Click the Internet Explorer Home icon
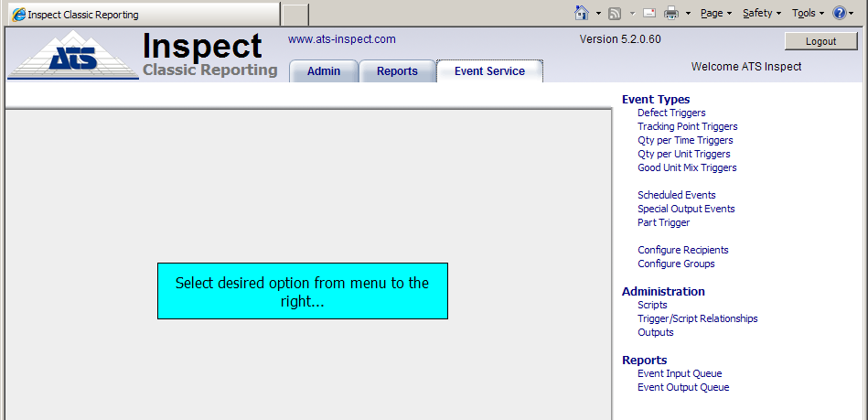The image size is (868, 420). coord(581,13)
